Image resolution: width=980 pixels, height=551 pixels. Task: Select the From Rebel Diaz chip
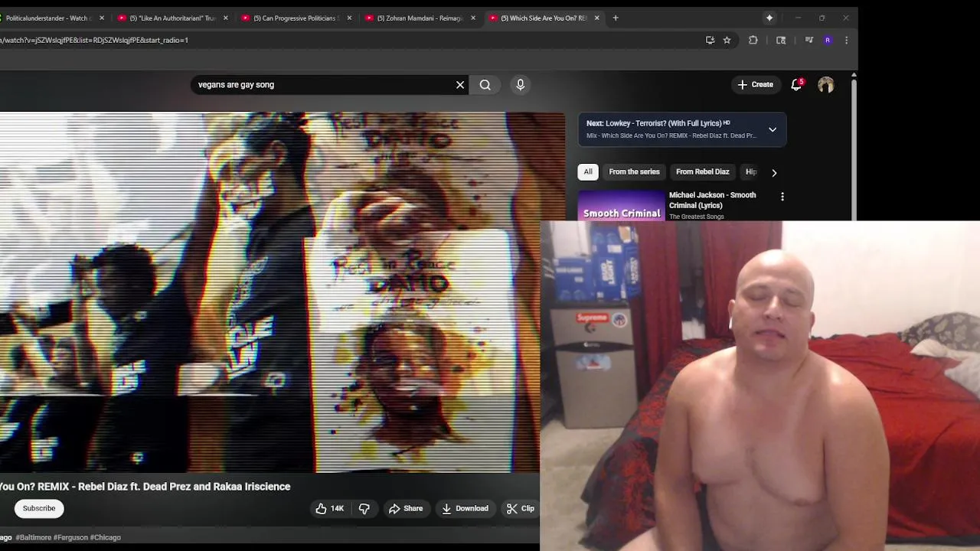click(x=702, y=172)
